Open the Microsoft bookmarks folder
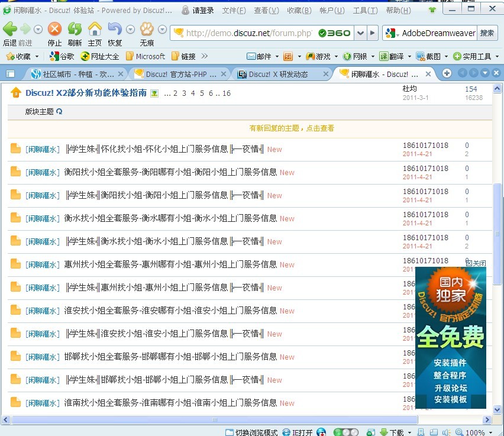504x436 pixels. point(146,57)
